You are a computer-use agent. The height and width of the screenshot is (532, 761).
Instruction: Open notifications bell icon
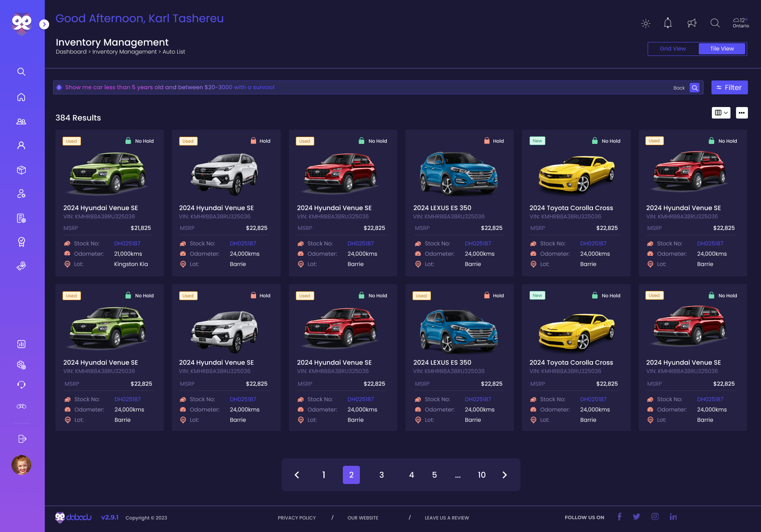click(668, 23)
